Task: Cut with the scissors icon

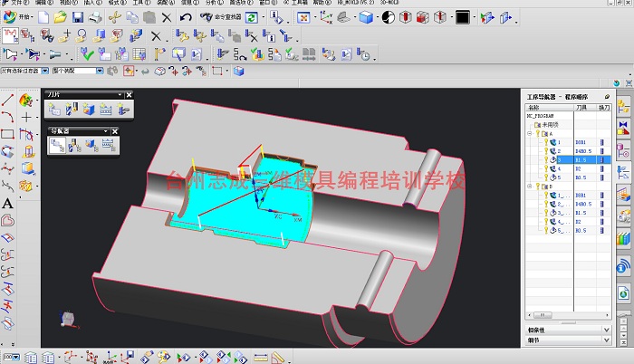Action: coord(115,17)
